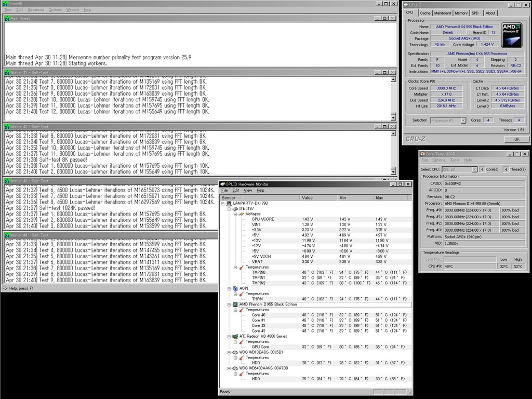Collapse the Voltages tree node

click(235, 214)
